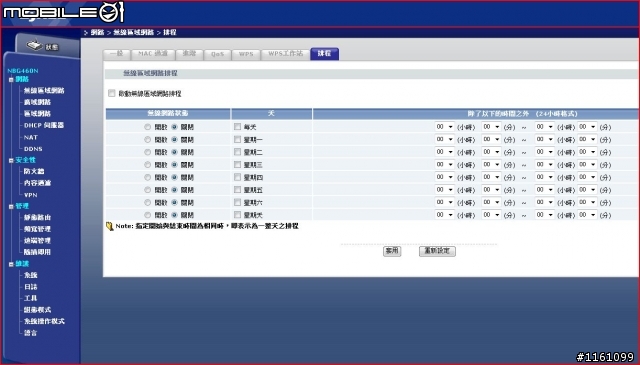Go to DHCP 伺服器 page

(x=44, y=125)
